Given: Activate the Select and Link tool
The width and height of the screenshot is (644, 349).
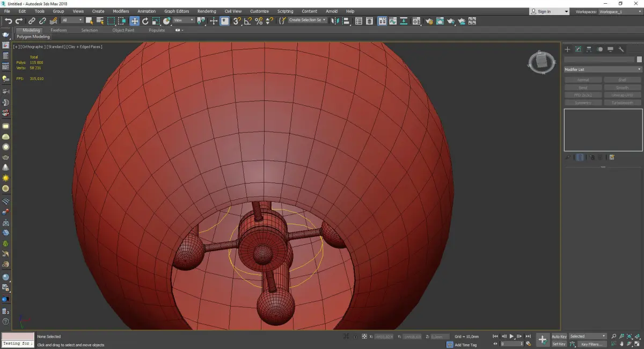Looking at the screenshot, I should pyautogui.click(x=32, y=21).
